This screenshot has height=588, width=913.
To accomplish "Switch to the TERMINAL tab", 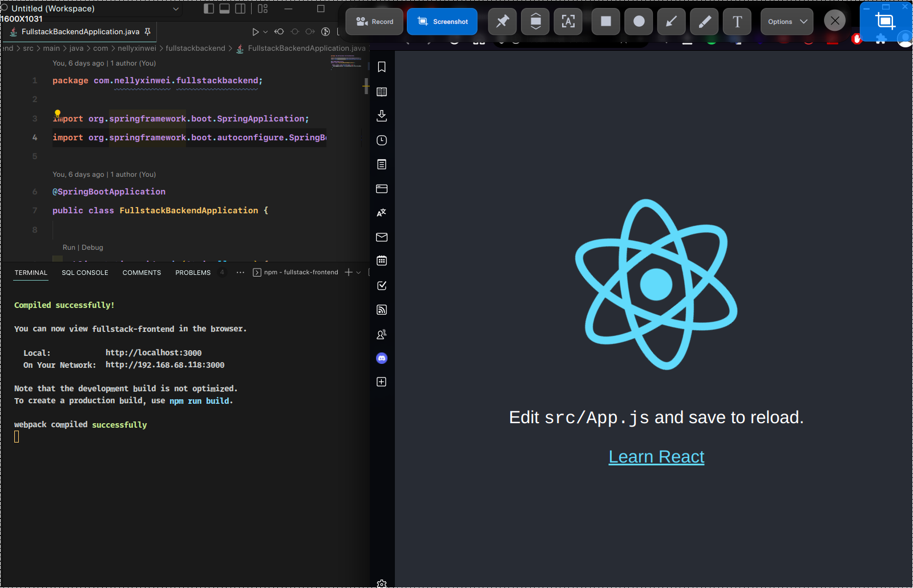I will pos(31,273).
